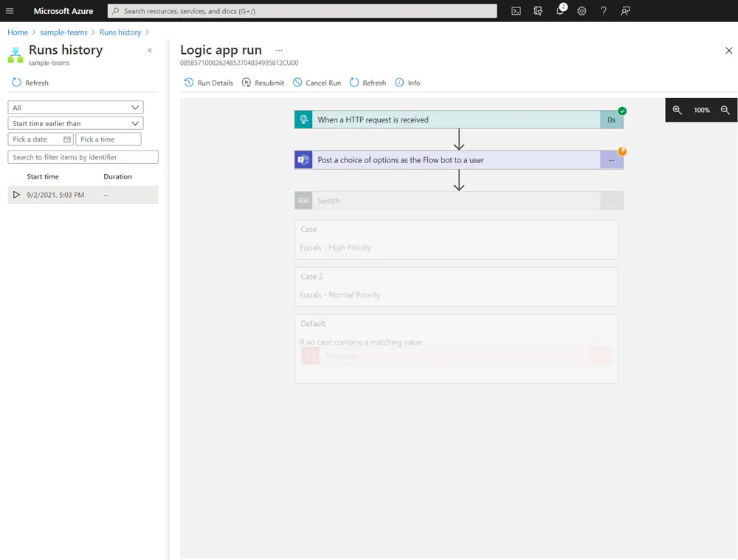738x560 pixels.
Task: Open Run Details
Action: coord(209,83)
